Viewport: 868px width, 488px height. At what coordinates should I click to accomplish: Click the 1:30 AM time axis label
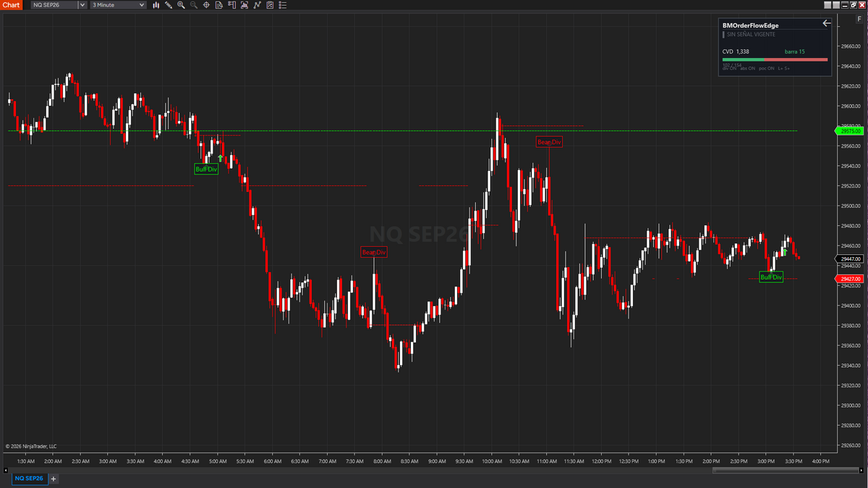pyautogui.click(x=25, y=460)
